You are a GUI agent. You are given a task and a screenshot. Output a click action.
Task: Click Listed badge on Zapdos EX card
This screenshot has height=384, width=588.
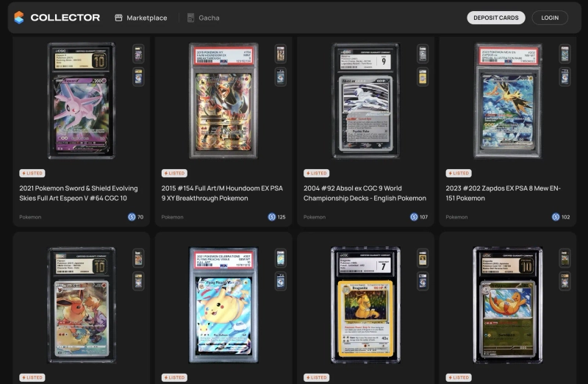click(x=459, y=173)
